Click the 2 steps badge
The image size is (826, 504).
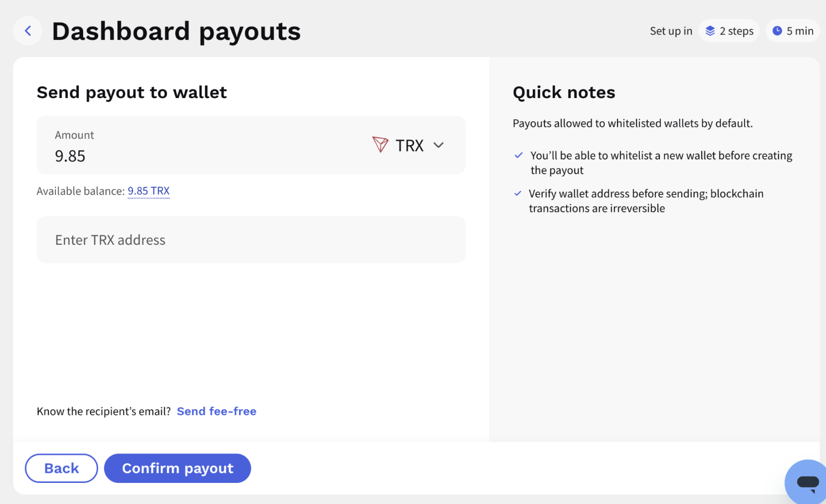[729, 31]
